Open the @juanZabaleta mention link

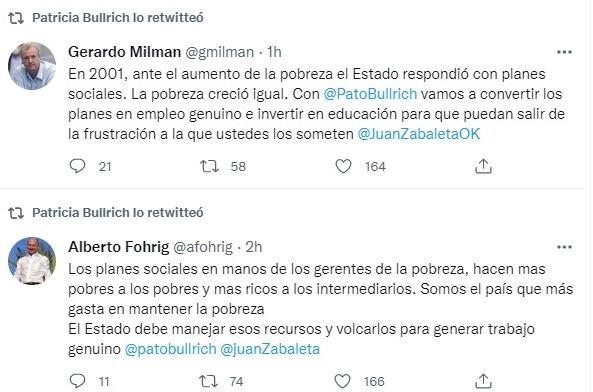(x=270, y=349)
